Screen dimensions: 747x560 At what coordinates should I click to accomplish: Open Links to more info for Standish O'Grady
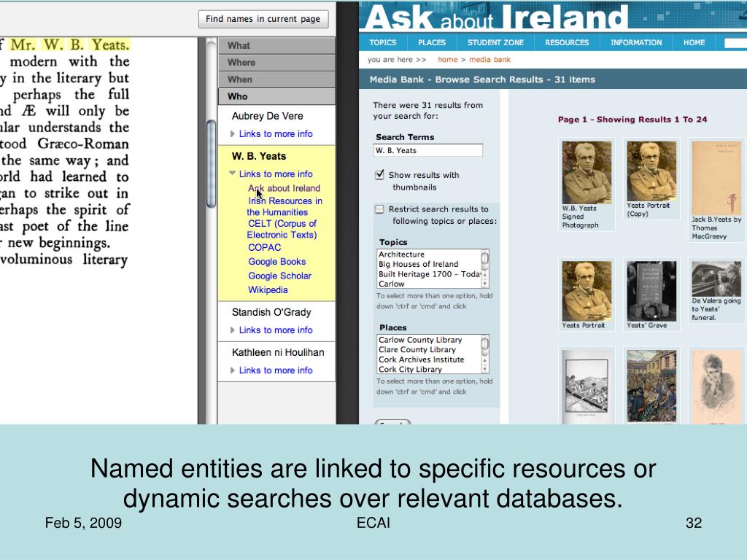276,330
